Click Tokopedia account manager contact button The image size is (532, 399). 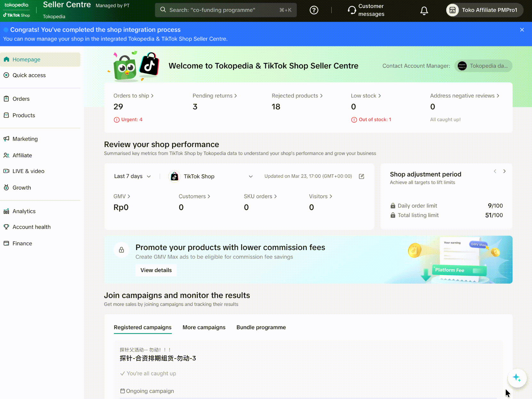point(483,66)
